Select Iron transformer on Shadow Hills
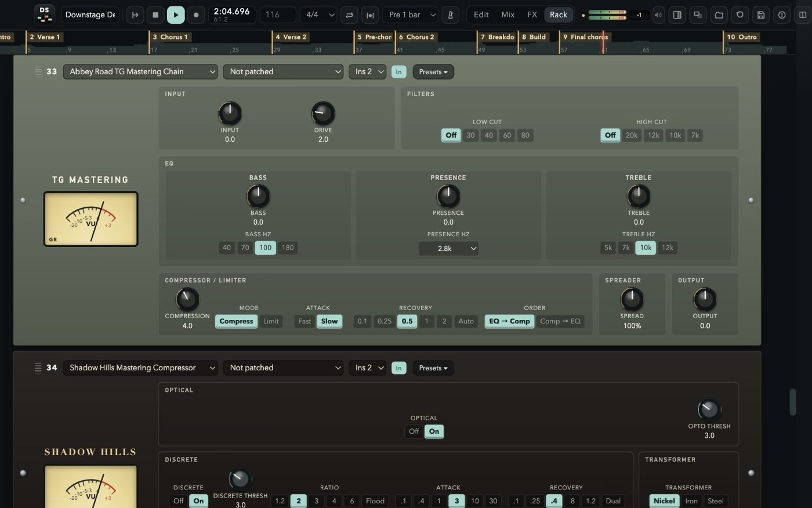 [x=691, y=501]
